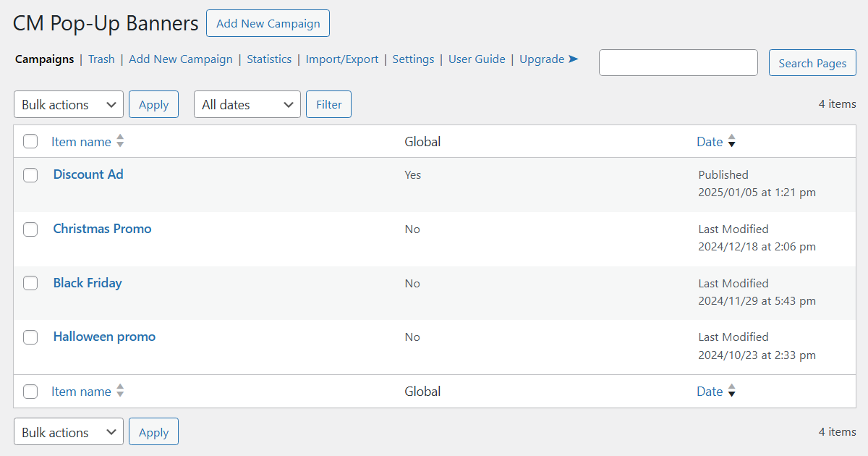Click 'No' Global value in Christmas Promo row
868x456 pixels.
412,229
